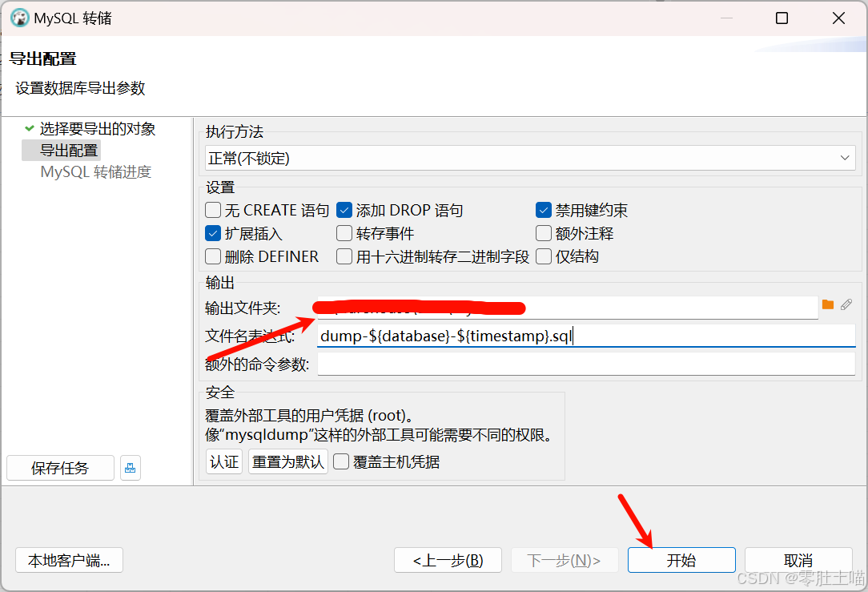Close the MySQL 转储 dialog

838,18
